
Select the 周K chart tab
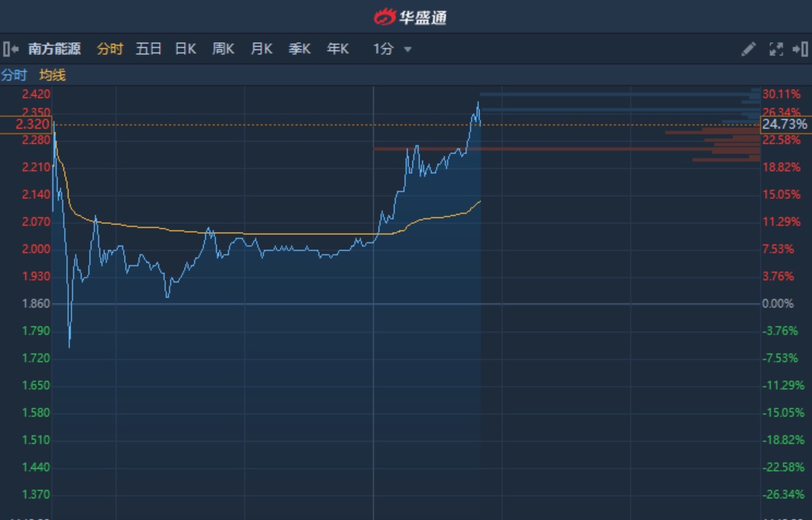click(223, 49)
